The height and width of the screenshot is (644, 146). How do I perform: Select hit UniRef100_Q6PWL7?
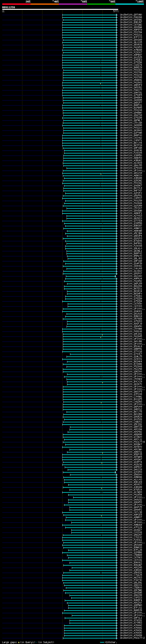(x=131, y=120)
